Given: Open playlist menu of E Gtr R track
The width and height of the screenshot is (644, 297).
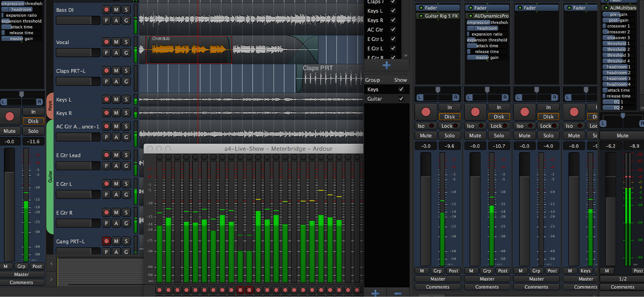Looking at the screenshot, I should tap(106, 223).
